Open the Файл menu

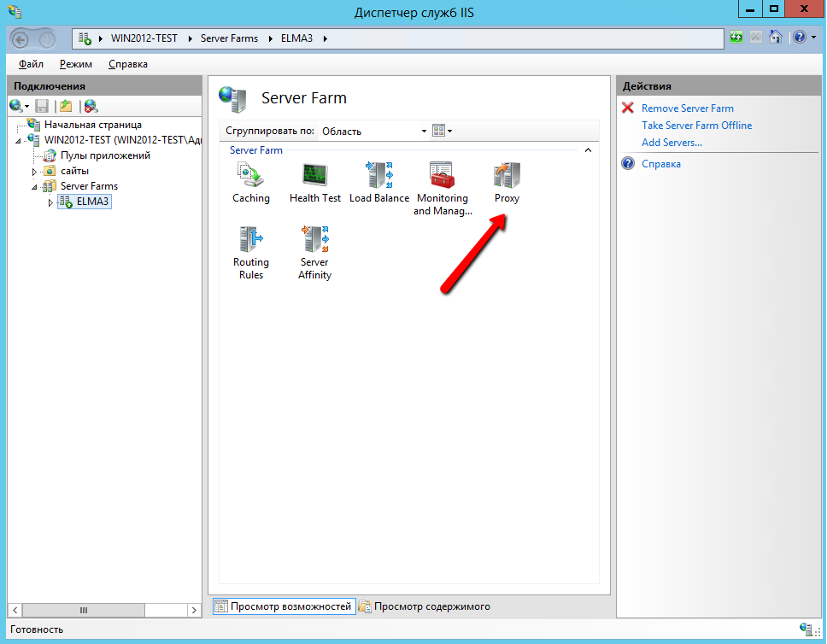coord(31,64)
